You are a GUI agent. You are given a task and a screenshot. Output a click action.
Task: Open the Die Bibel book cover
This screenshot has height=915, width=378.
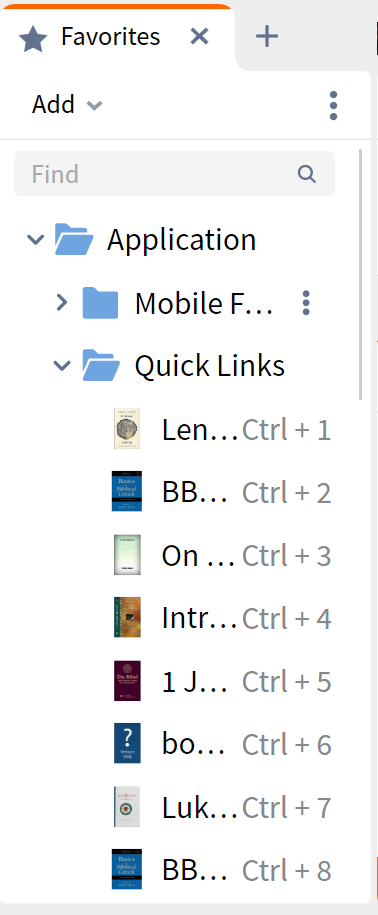(x=127, y=680)
